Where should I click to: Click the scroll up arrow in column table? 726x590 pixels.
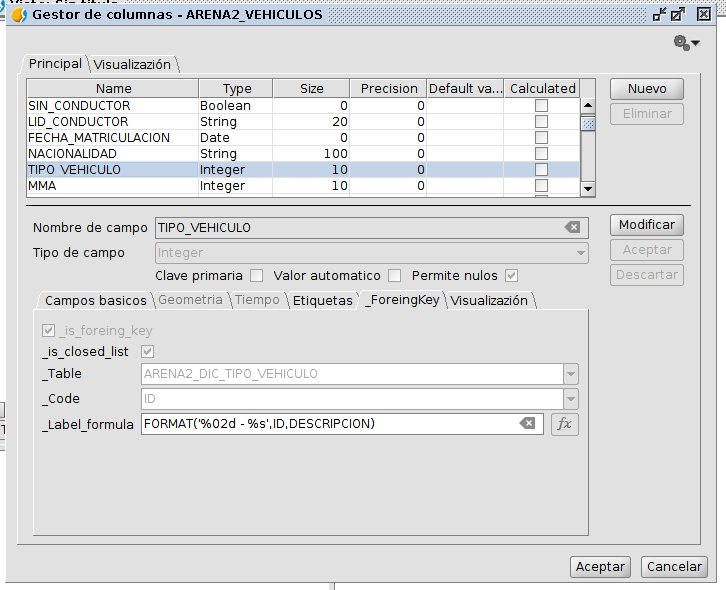(x=588, y=106)
